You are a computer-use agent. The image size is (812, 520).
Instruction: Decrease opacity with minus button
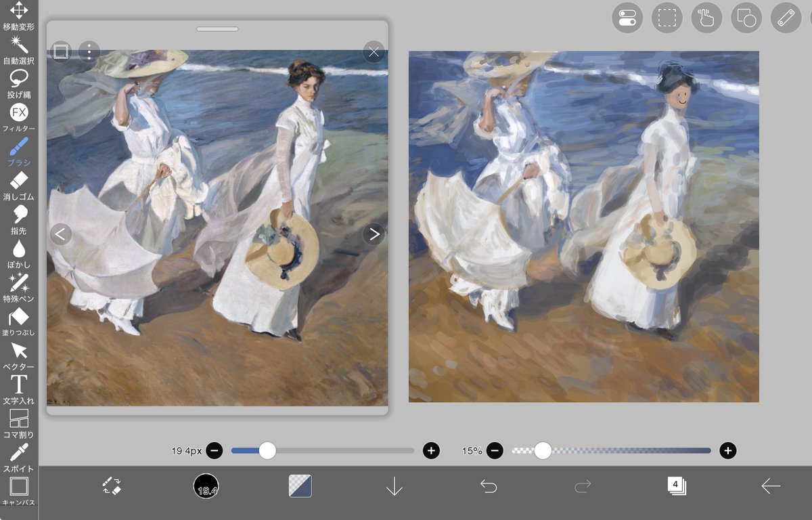(x=495, y=450)
